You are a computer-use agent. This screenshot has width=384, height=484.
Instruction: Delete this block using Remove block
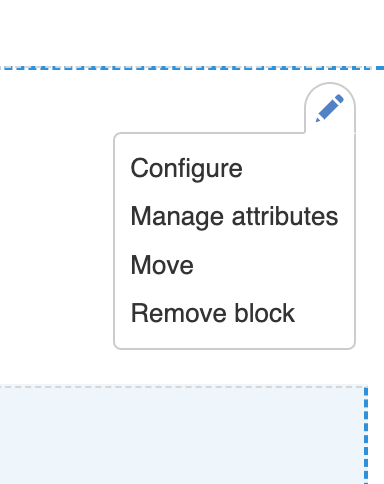213,313
